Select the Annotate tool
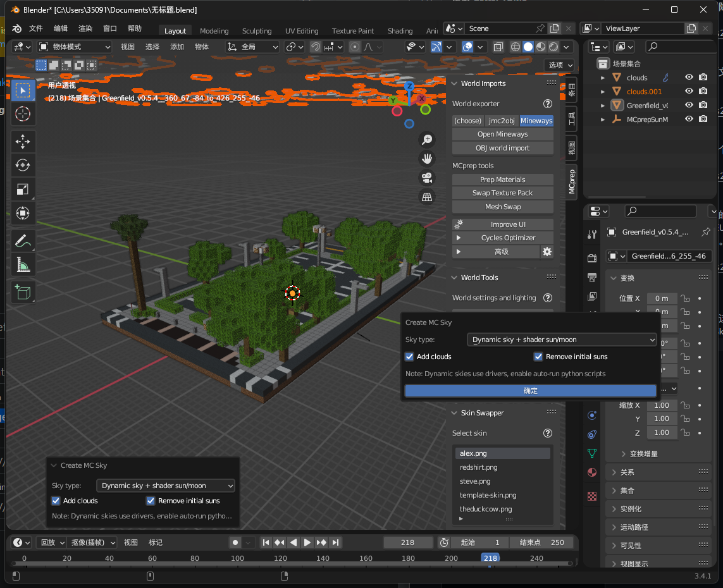The image size is (723, 588). click(x=23, y=241)
